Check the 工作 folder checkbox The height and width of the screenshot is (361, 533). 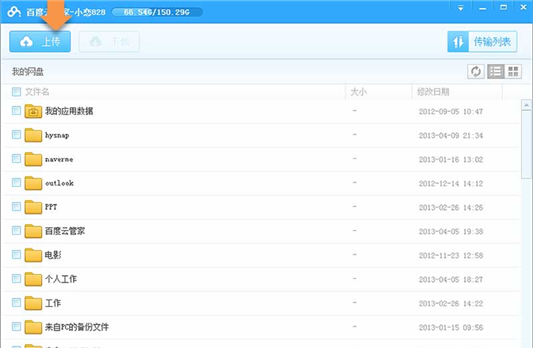click(x=16, y=303)
